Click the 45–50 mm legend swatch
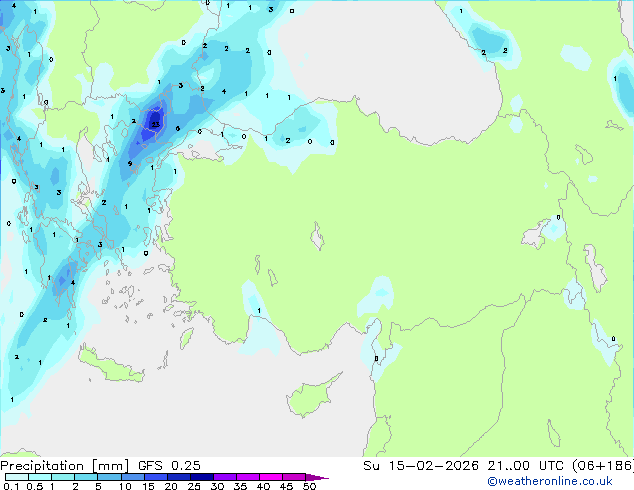634x490 pixels. 294,477
